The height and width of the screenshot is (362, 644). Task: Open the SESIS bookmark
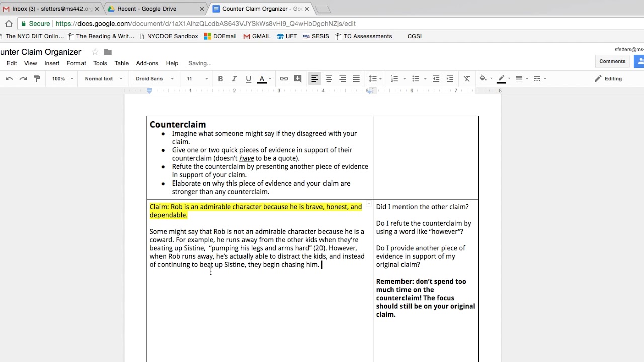pyautogui.click(x=315, y=36)
